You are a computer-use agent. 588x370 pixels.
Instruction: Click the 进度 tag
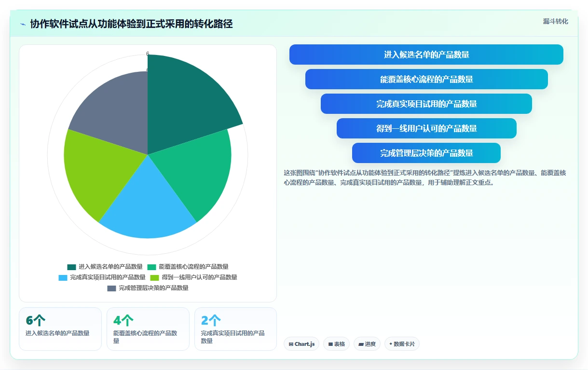[x=367, y=344]
